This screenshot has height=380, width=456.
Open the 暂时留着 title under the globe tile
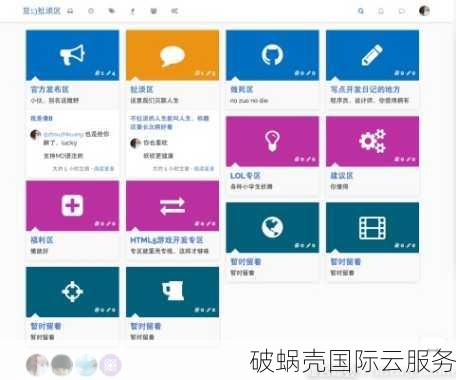pos(246,262)
